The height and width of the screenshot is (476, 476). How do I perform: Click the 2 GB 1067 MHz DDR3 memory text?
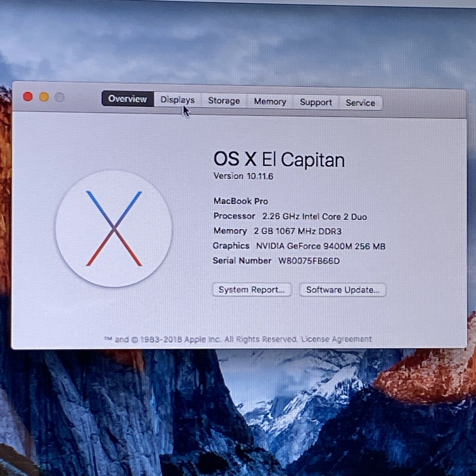pyautogui.click(x=297, y=231)
